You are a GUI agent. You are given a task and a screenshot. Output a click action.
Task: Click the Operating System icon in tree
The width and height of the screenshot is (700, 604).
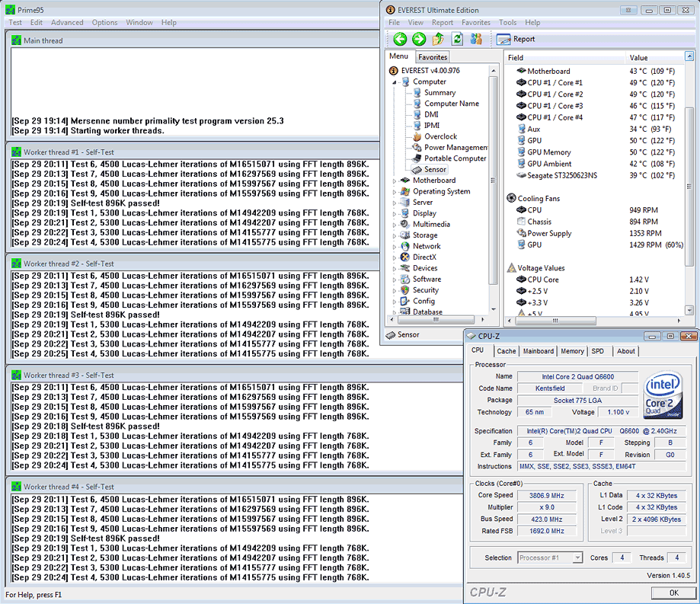405,191
